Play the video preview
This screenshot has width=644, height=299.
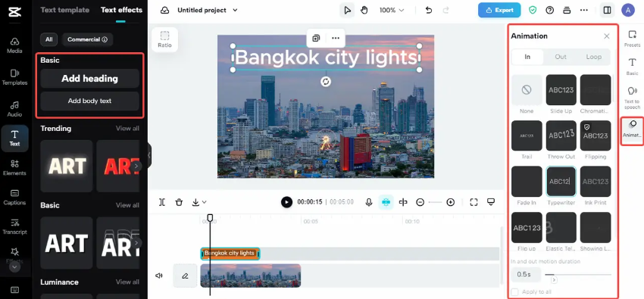(x=286, y=202)
